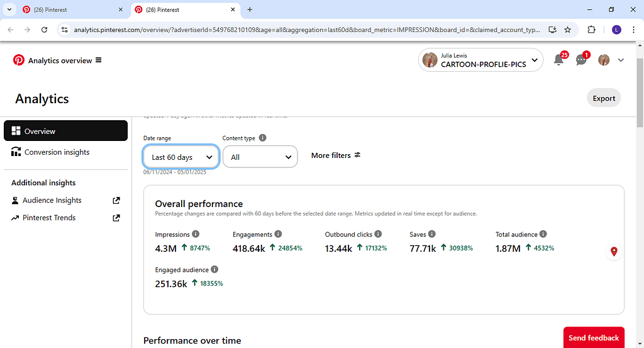Open the notifications bell icon
This screenshot has width=644, height=348.
pyautogui.click(x=558, y=60)
